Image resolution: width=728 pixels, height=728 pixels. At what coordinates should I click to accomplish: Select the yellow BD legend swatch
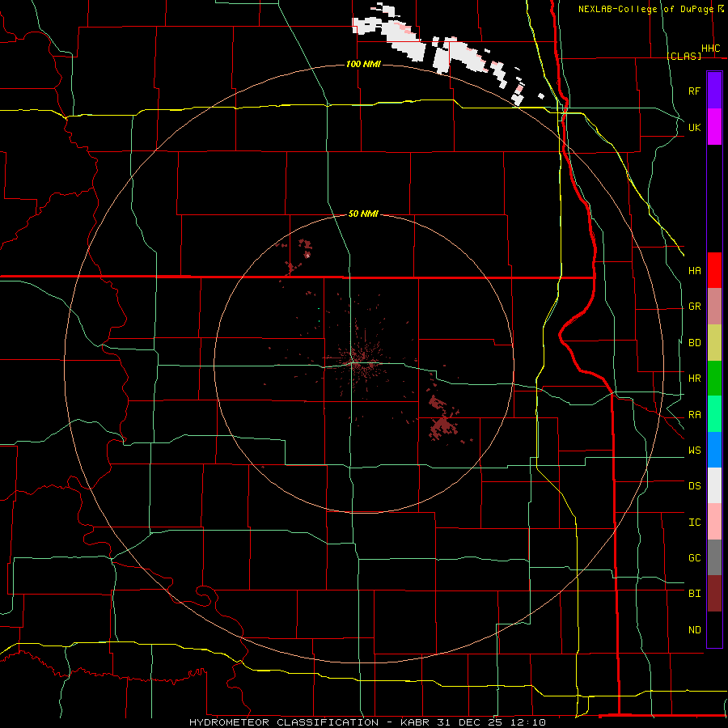click(714, 343)
